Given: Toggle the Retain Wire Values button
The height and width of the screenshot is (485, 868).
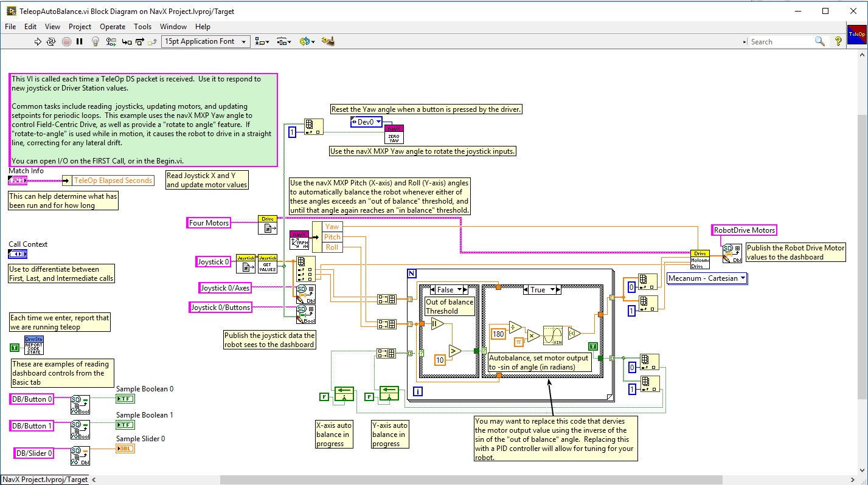Looking at the screenshot, I should point(111,41).
